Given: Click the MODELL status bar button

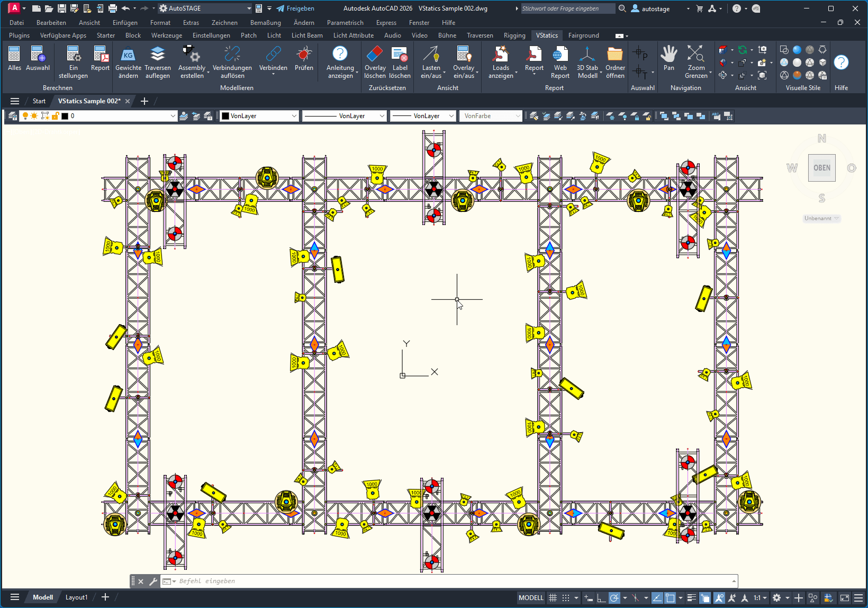Looking at the screenshot, I should point(531,598).
